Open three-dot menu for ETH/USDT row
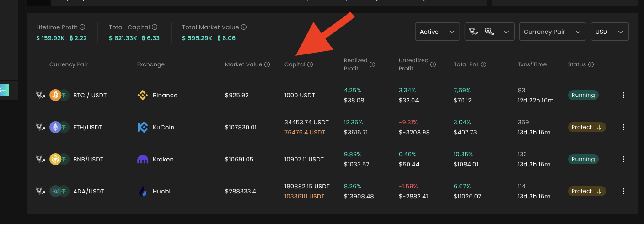Screen dimensions: 644x225 623,128
